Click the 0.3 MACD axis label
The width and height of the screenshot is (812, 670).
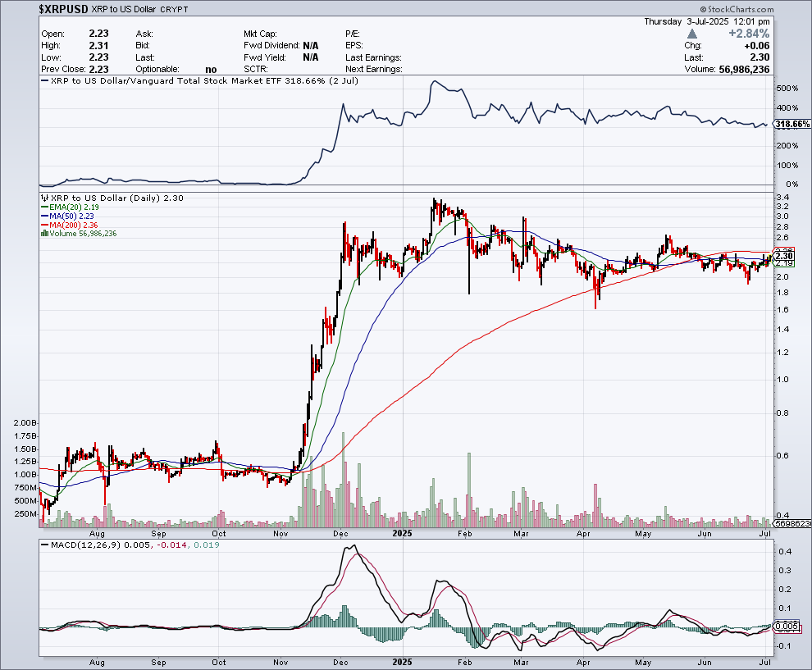pos(785,571)
